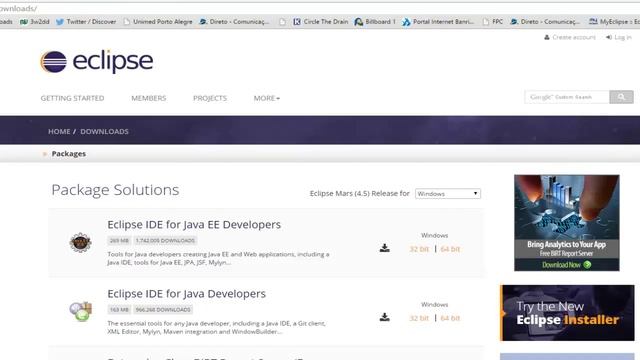Open Eclipse IDE for Java EE Developers title

click(x=194, y=224)
